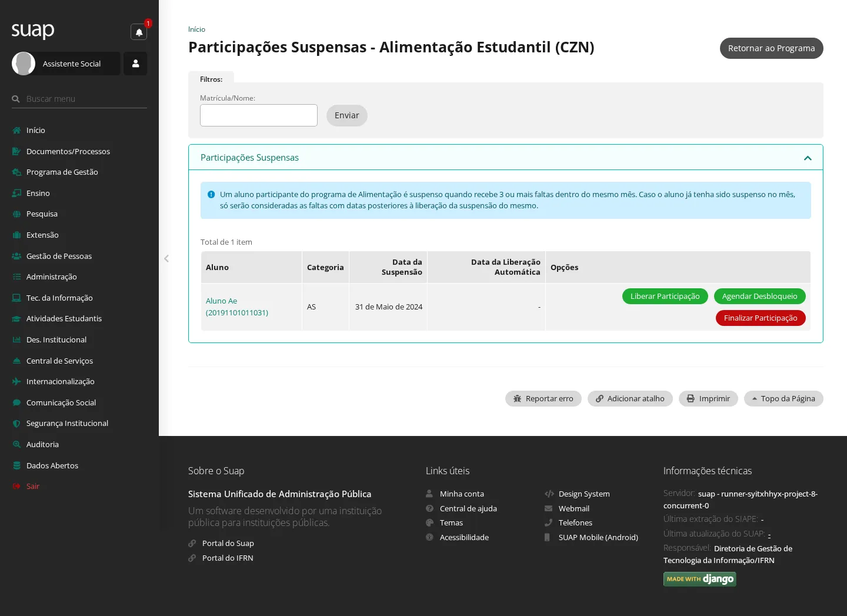
Task: Click the Segurança Institucional shield icon
Action: click(16, 423)
